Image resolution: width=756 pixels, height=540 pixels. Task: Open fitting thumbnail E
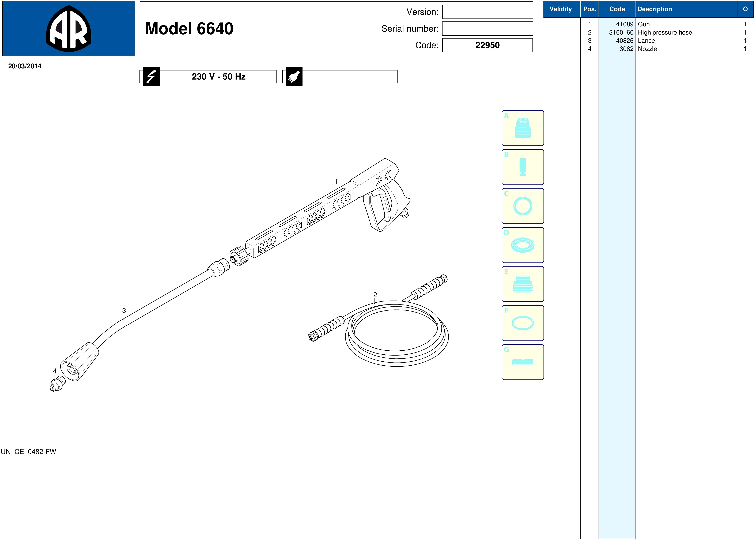click(x=522, y=284)
